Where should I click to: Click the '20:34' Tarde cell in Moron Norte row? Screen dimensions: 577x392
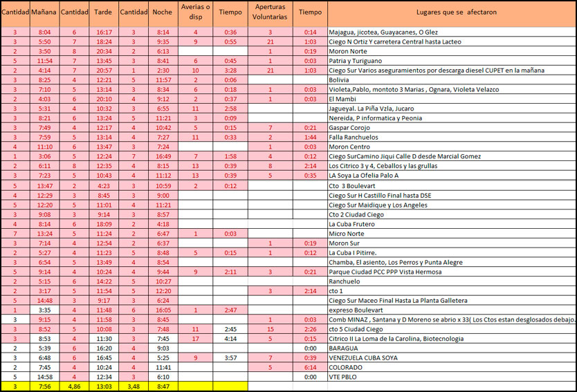point(104,51)
